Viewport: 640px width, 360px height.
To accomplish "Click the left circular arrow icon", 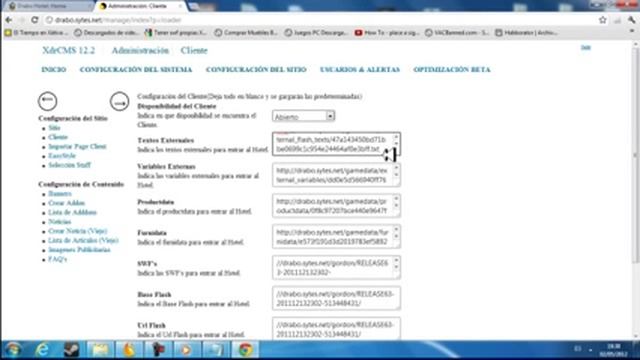I will click(47, 101).
